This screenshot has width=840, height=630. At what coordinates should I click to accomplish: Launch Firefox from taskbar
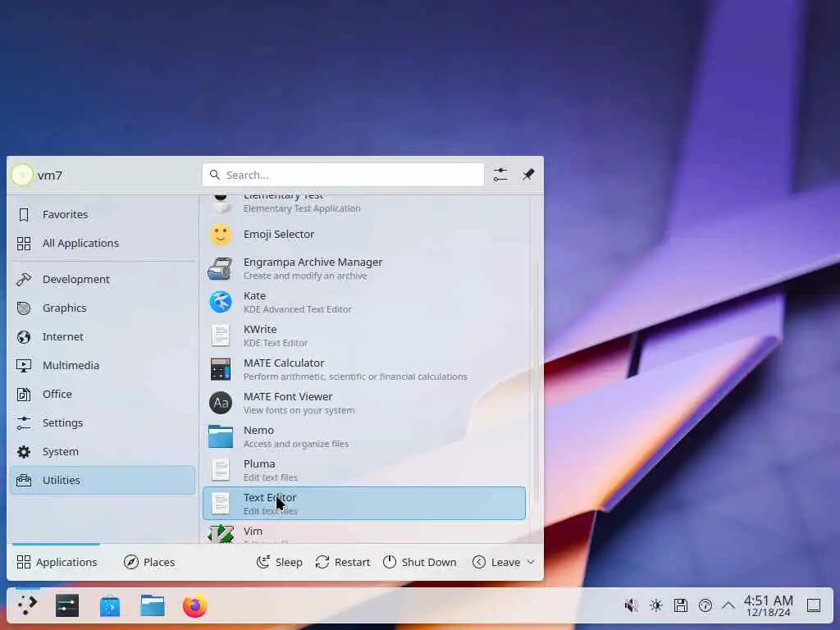[195, 606]
